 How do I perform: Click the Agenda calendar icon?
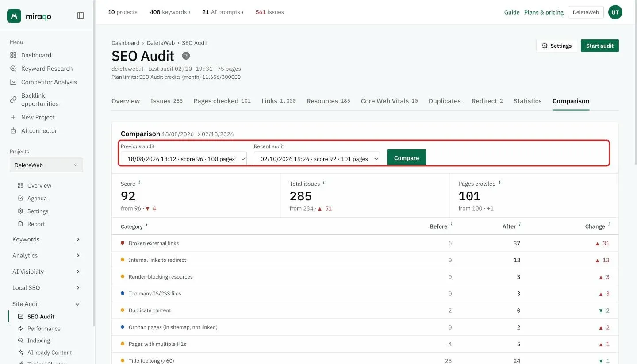click(20, 199)
